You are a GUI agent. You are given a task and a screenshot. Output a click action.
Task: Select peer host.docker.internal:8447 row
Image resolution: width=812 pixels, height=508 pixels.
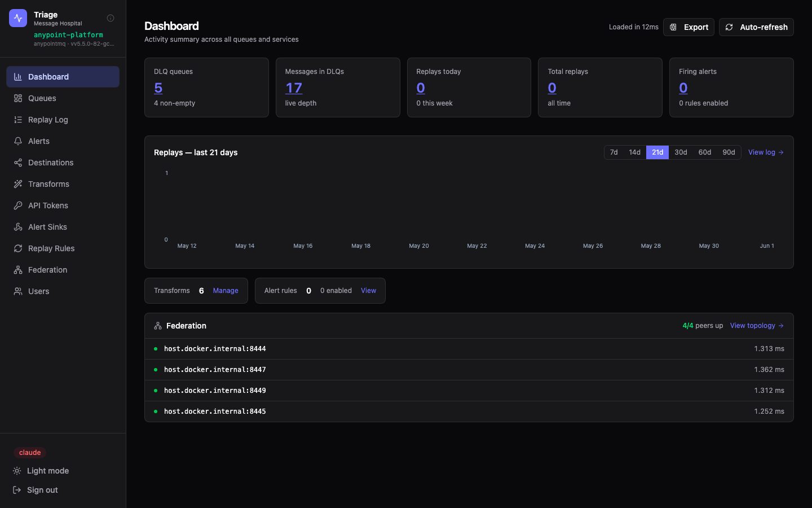[469, 370]
